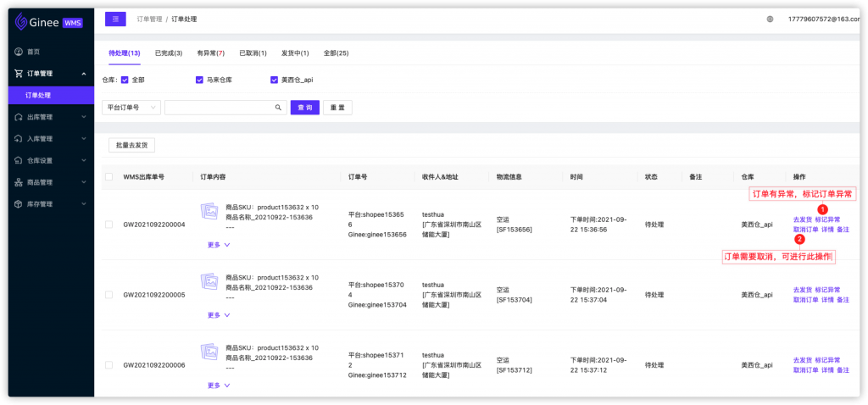868x405 pixels.
Task: Click the search magnifier icon
Action: pos(278,108)
